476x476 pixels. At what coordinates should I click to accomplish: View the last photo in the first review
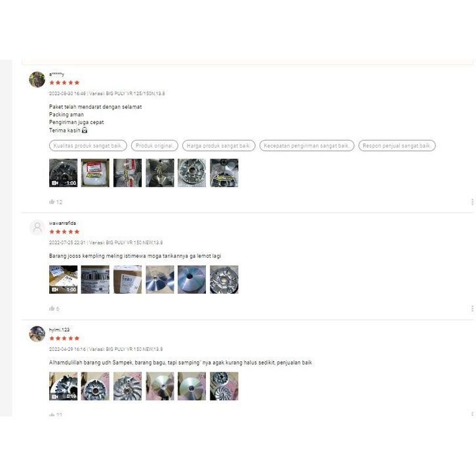tap(224, 172)
